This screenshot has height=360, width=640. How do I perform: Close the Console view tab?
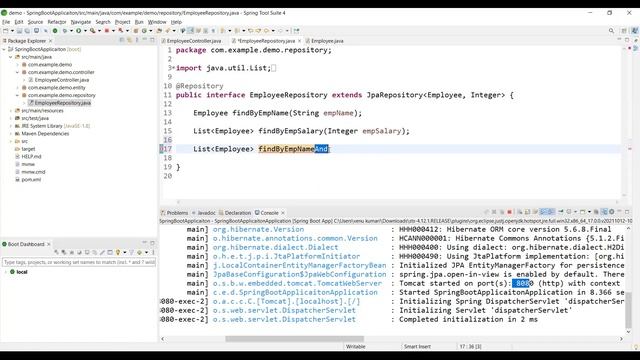282,213
